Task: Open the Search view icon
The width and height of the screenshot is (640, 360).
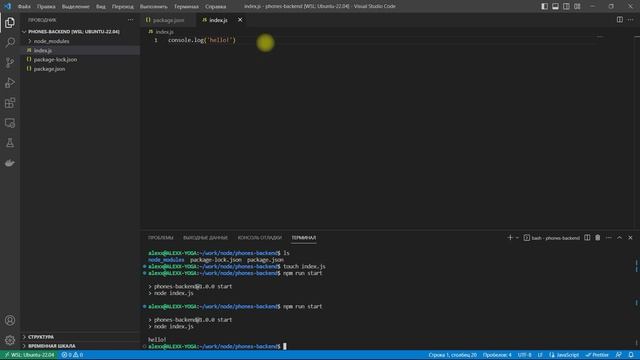Action: (x=10, y=42)
